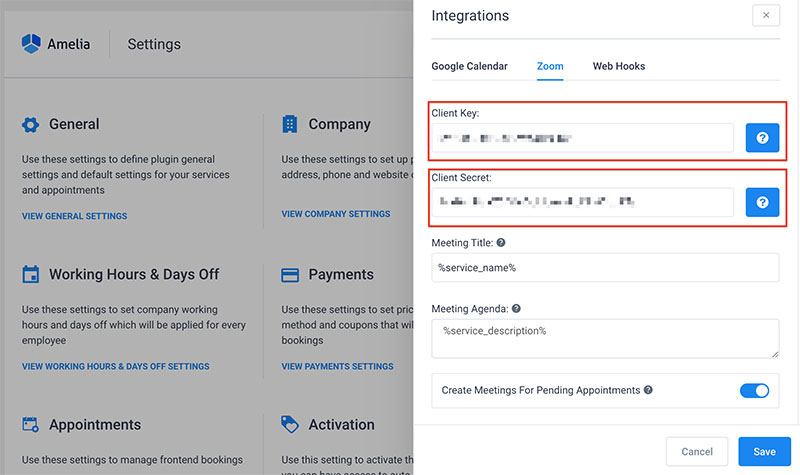Image resolution: width=800 pixels, height=475 pixels.
Task: Click the Payments card icon
Action: 290,275
